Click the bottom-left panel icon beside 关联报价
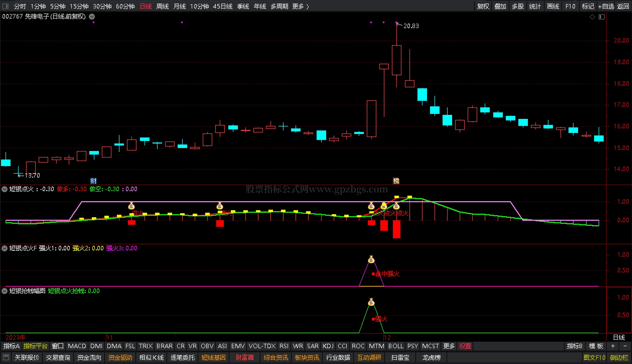The width and height of the screenshot is (632, 364). (x=6, y=357)
